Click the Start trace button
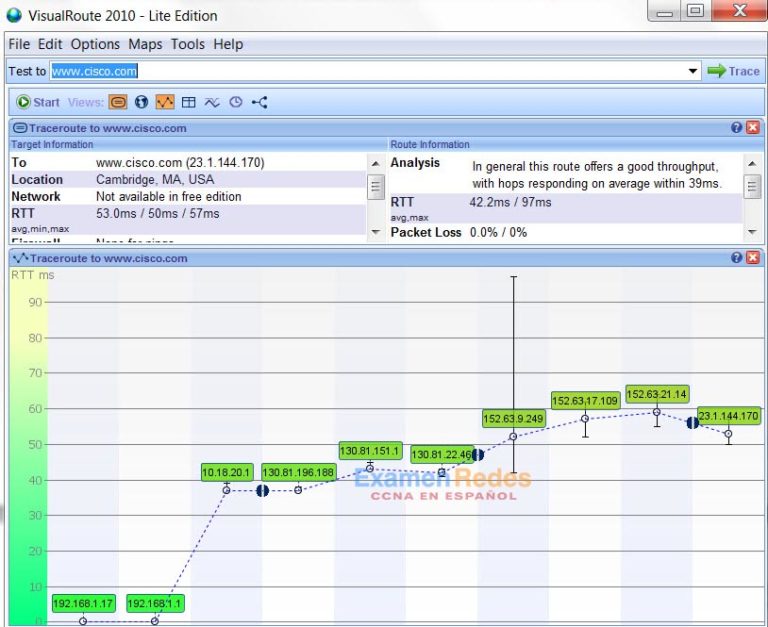The width and height of the screenshot is (768, 627). (x=38, y=102)
